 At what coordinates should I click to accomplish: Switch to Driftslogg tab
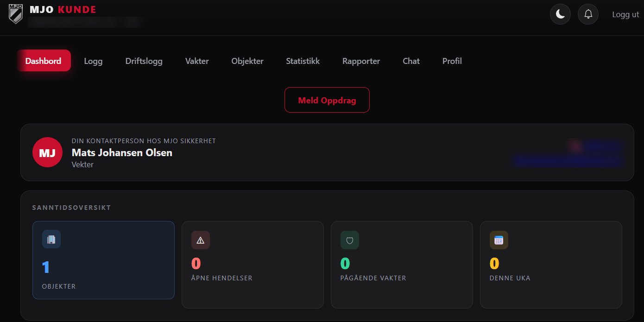tap(144, 61)
